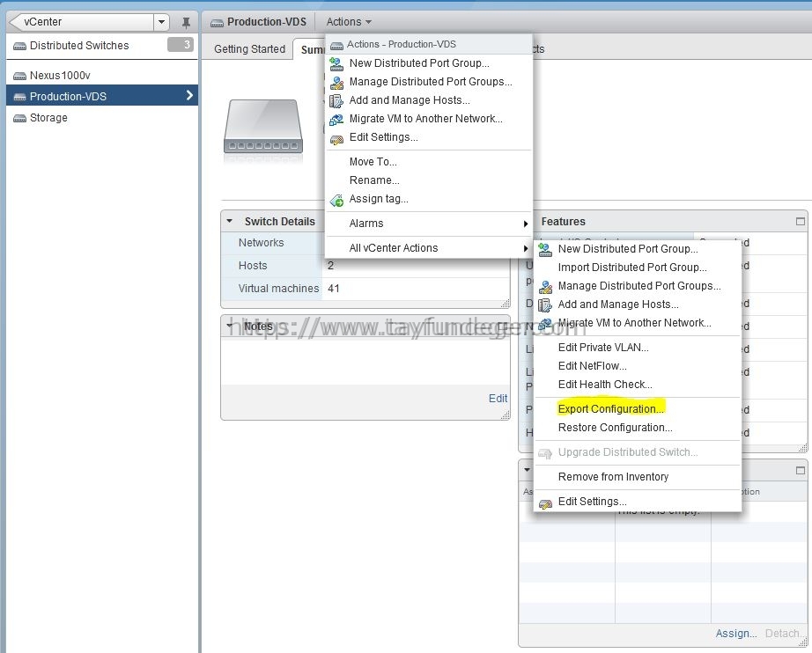Choose Remove from Inventory

tap(613, 477)
